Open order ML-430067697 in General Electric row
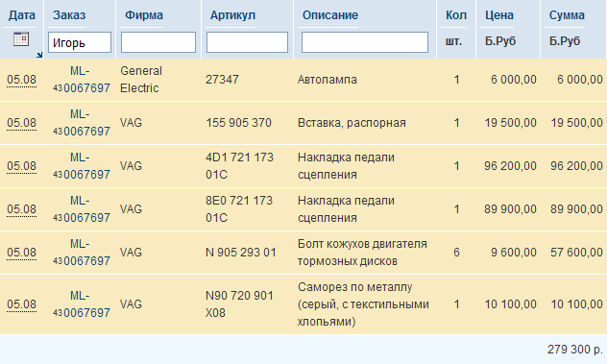 click(x=81, y=80)
